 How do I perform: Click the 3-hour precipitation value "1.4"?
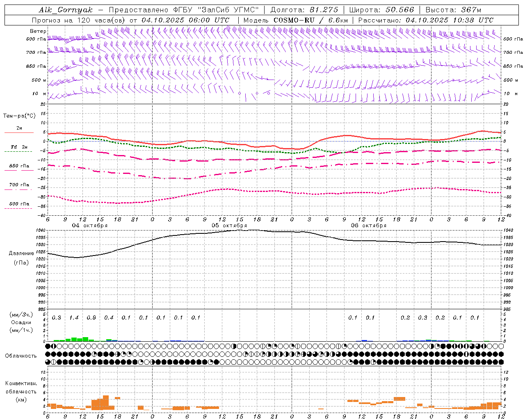(74, 318)
